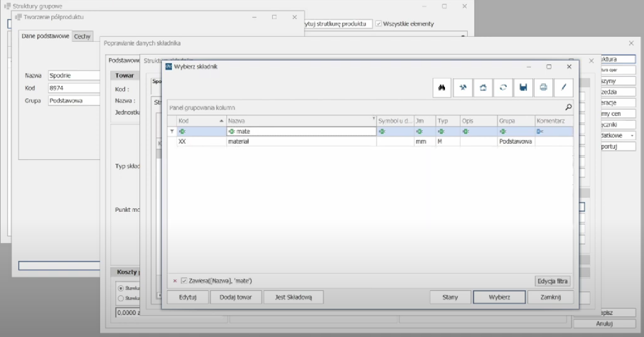Remove the filter with the red X
Screen dimensions: 644x337
175,282
